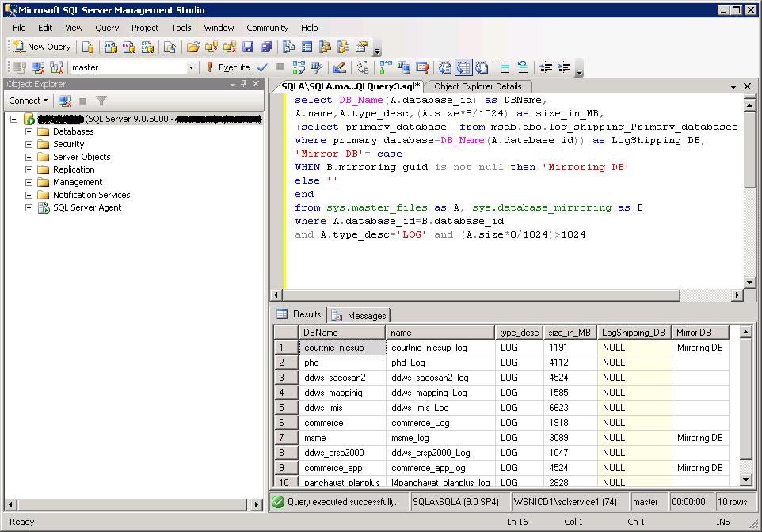Viewport: 762px width, 532px height.
Task: Cancel executing query with the stop square
Action: click(x=280, y=67)
